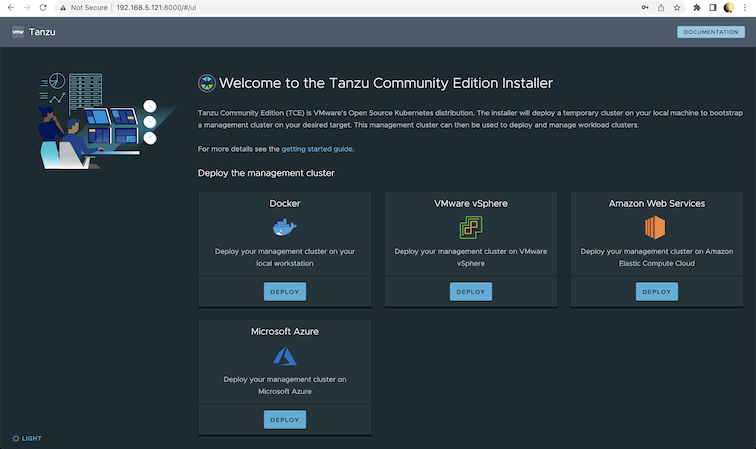The image size is (756, 449).
Task: Deploy the management cluster on Amazon Web Services
Action: 657,292
